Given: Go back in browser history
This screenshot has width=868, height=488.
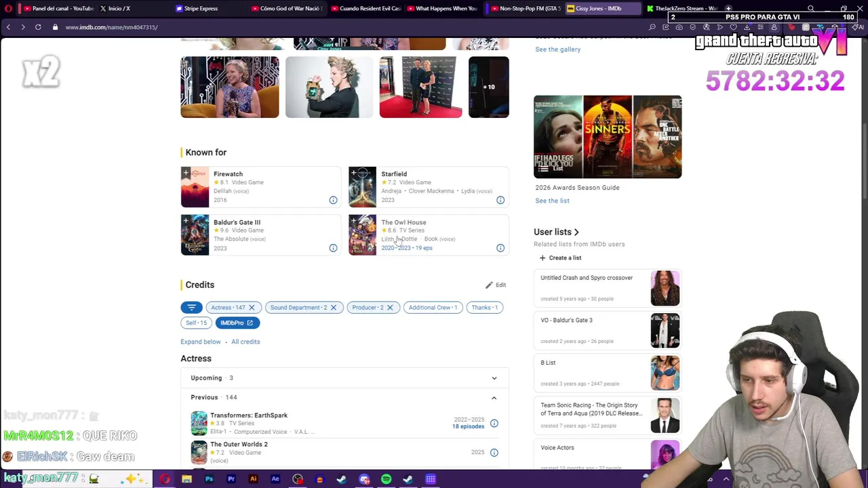Looking at the screenshot, I should 8,27.
